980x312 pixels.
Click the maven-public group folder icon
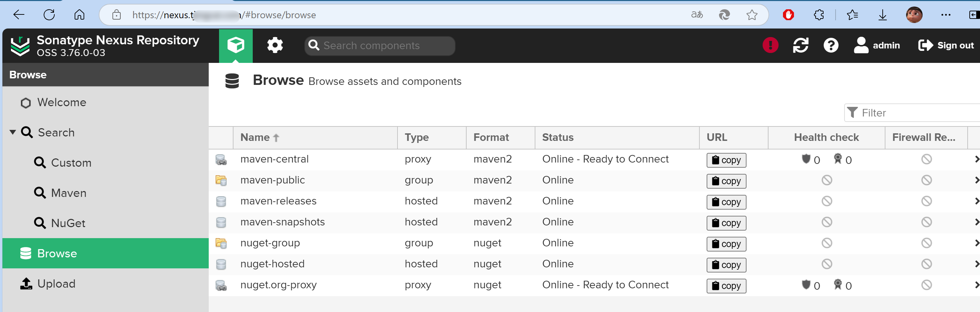[221, 180]
